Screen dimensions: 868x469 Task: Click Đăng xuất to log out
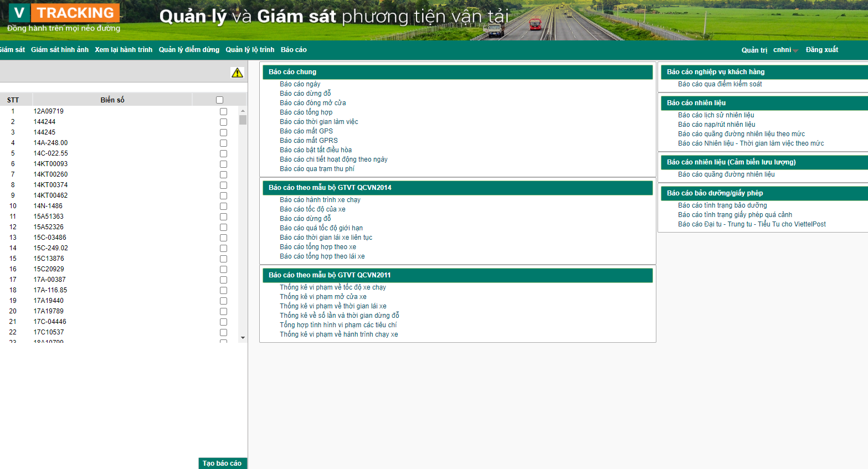click(821, 50)
